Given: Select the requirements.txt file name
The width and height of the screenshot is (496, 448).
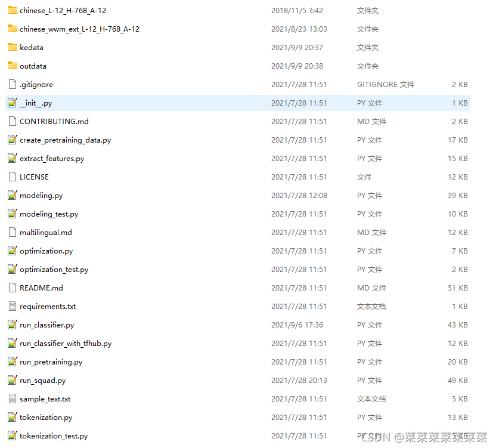Looking at the screenshot, I should (48, 307).
